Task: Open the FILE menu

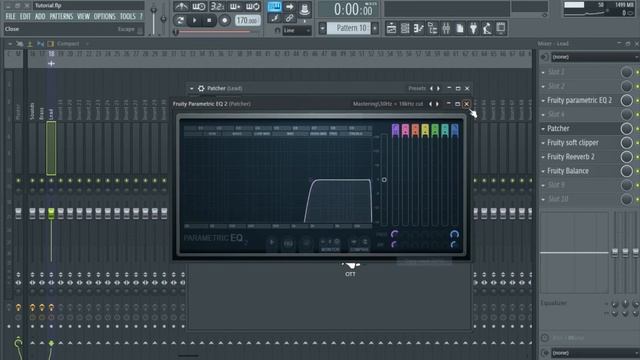Action: (10, 16)
